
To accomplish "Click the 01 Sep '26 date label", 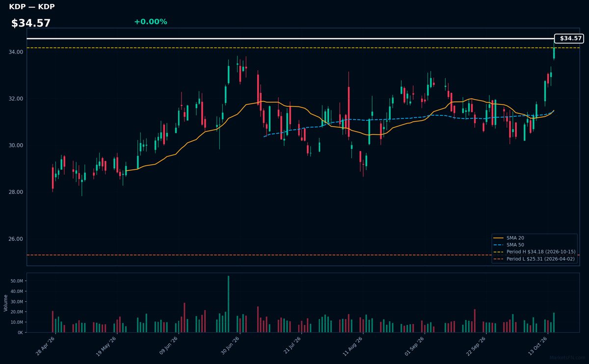I will (415, 346).
